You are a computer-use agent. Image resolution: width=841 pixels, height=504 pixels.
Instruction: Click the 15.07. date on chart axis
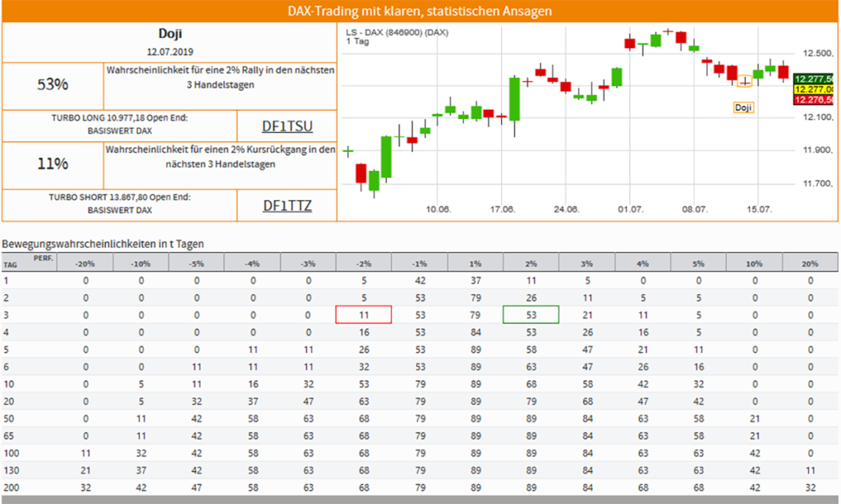pos(758,209)
